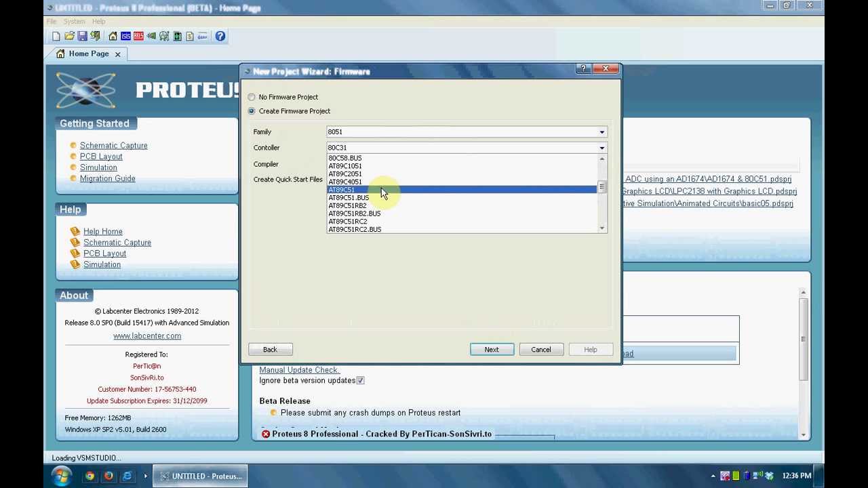Launch Internet Explorer from the taskbar
The height and width of the screenshot is (488, 868).
(x=127, y=476)
